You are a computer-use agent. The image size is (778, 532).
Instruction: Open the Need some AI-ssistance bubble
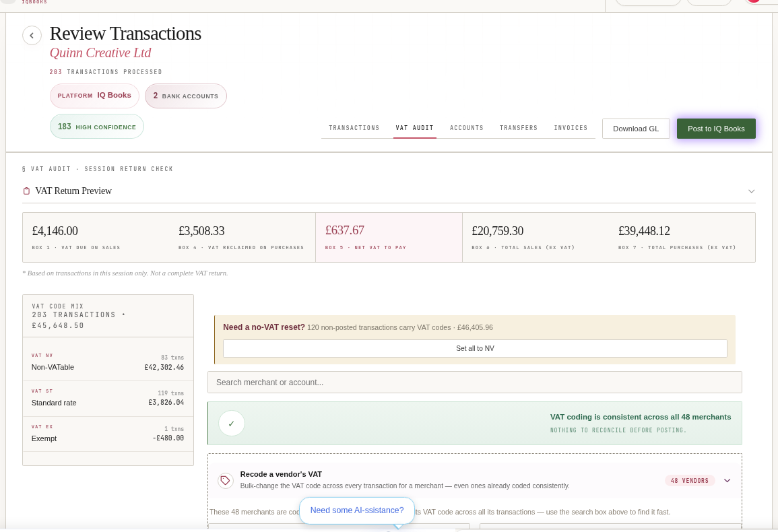357,510
